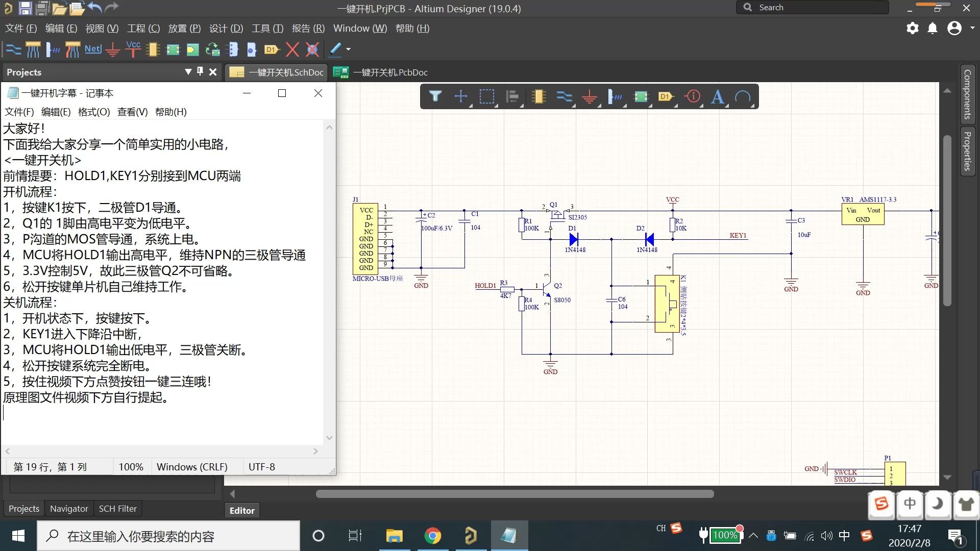Toggle Sogou 中 Chinese input mode

click(910, 504)
